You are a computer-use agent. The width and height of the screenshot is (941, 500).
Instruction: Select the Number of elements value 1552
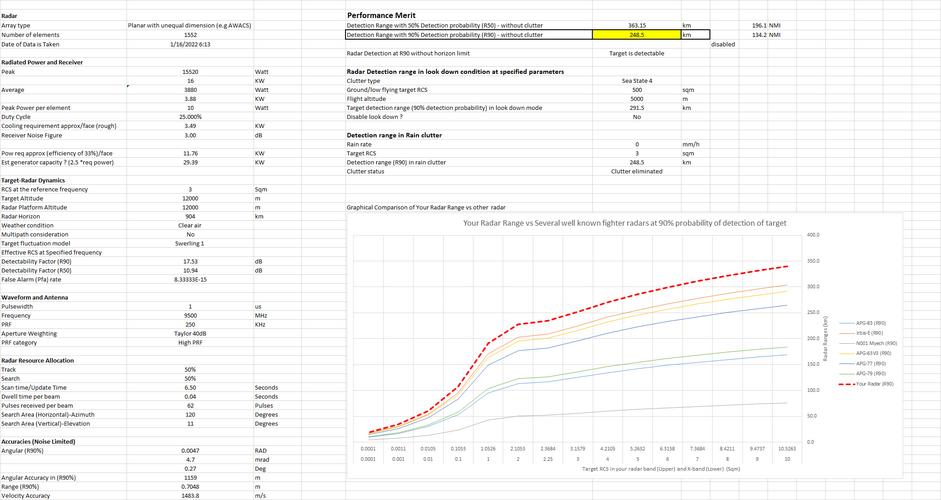(190, 35)
